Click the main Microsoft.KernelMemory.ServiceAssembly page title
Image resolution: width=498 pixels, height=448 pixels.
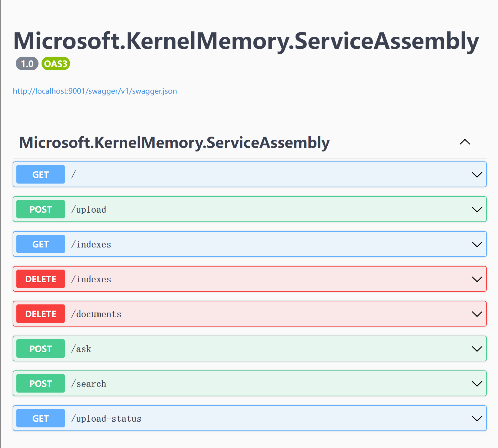246,41
